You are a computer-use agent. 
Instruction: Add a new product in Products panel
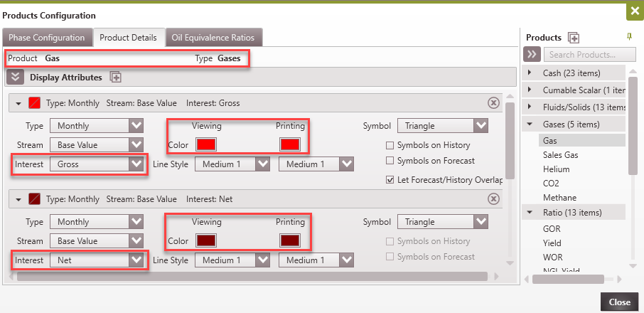[574, 38]
